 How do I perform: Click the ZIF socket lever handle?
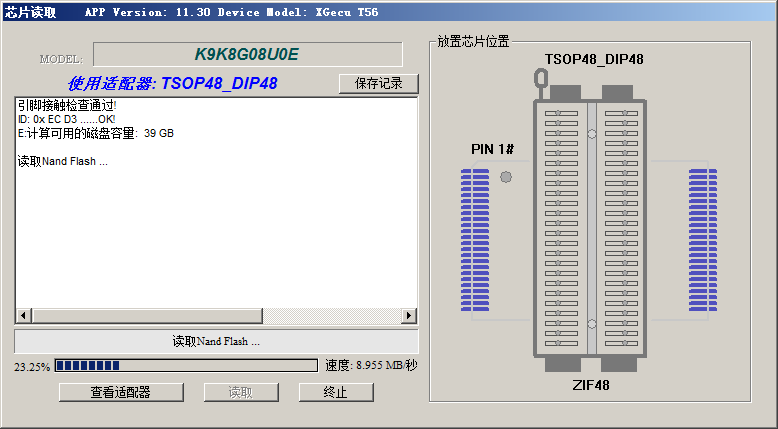pyautogui.click(x=541, y=78)
